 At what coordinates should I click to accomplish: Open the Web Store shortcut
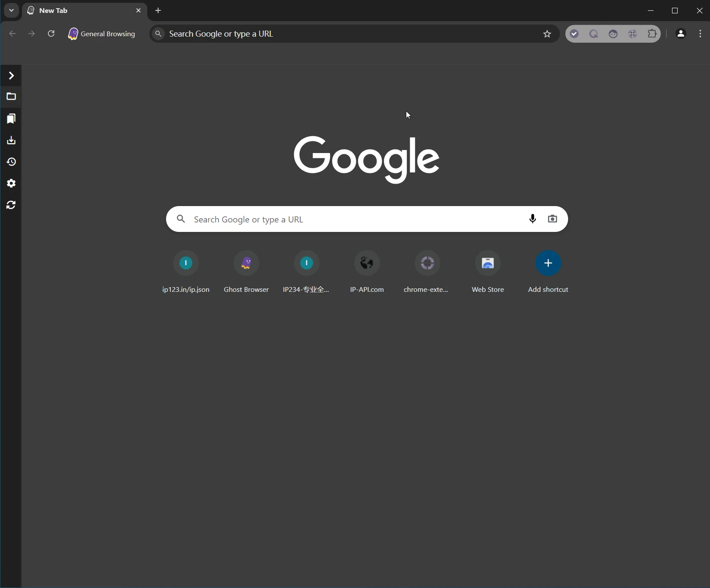pos(488,272)
